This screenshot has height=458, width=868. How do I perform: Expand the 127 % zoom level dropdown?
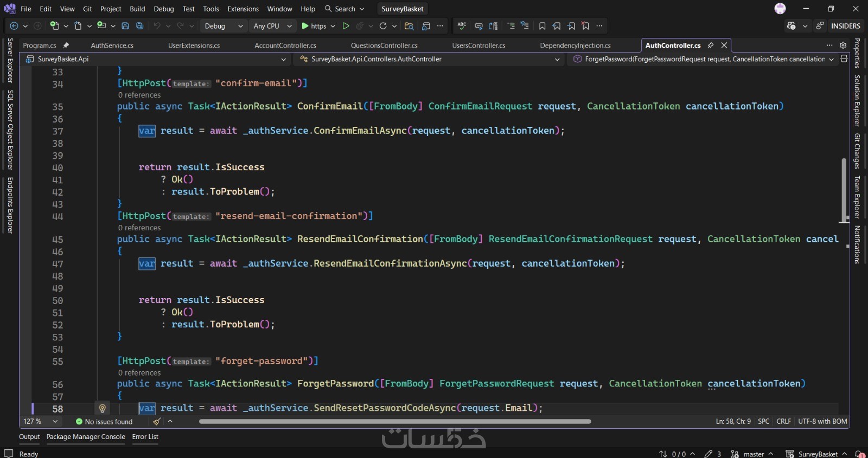click(x=55, y=421)
